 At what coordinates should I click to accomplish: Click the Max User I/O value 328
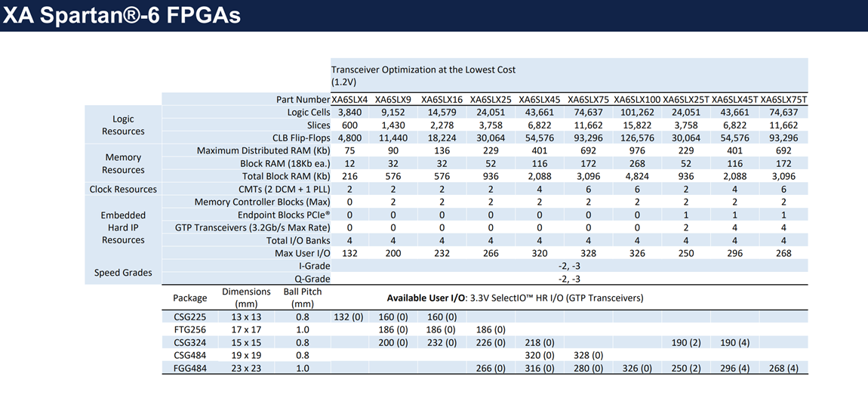pyautogui.click(x=588, y=253)
